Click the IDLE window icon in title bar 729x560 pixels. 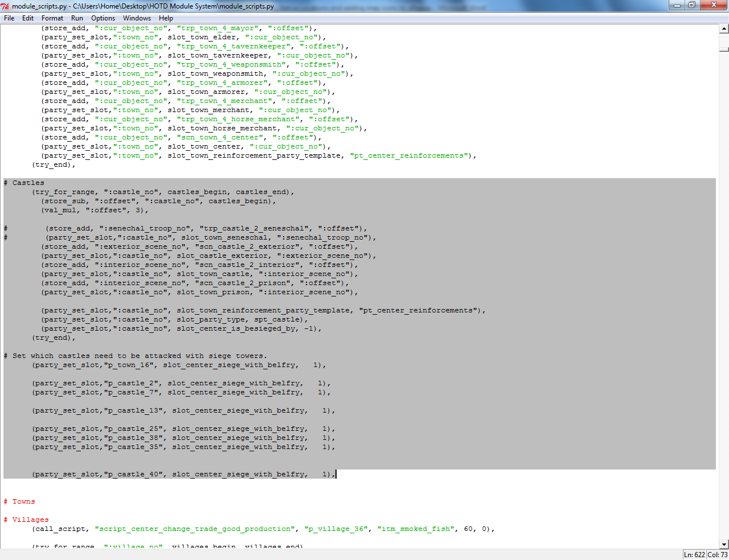coord(6,6)
